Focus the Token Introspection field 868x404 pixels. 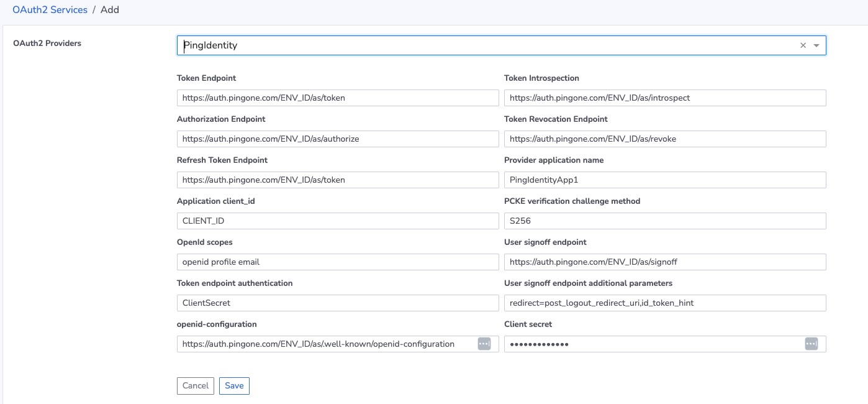(664, 98)
